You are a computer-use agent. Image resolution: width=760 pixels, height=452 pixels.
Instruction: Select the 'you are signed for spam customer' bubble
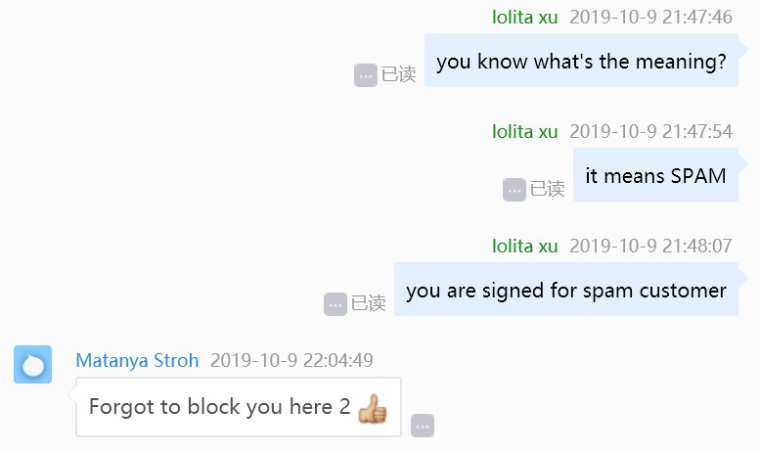566,289
